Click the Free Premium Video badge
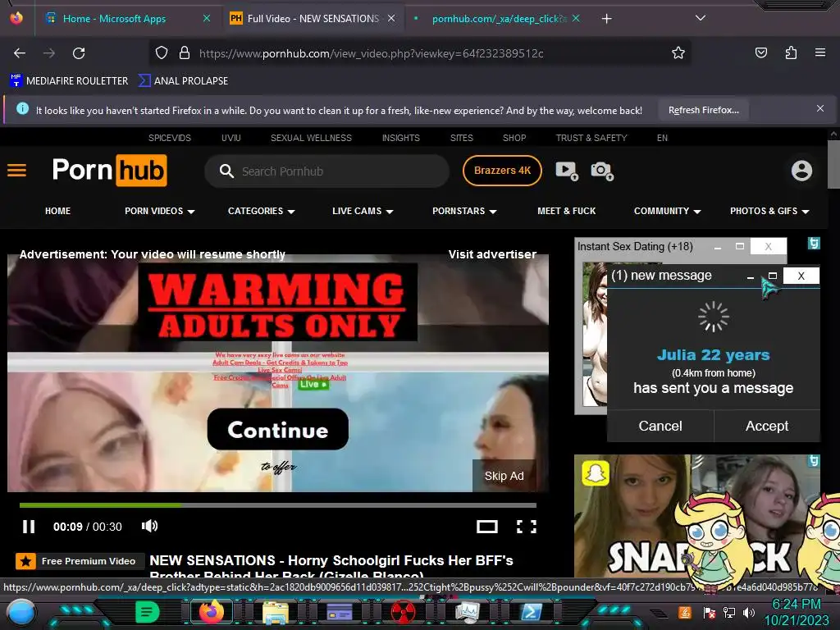Image resolution: width=840 pixels, height=630 pixels. 80,561
